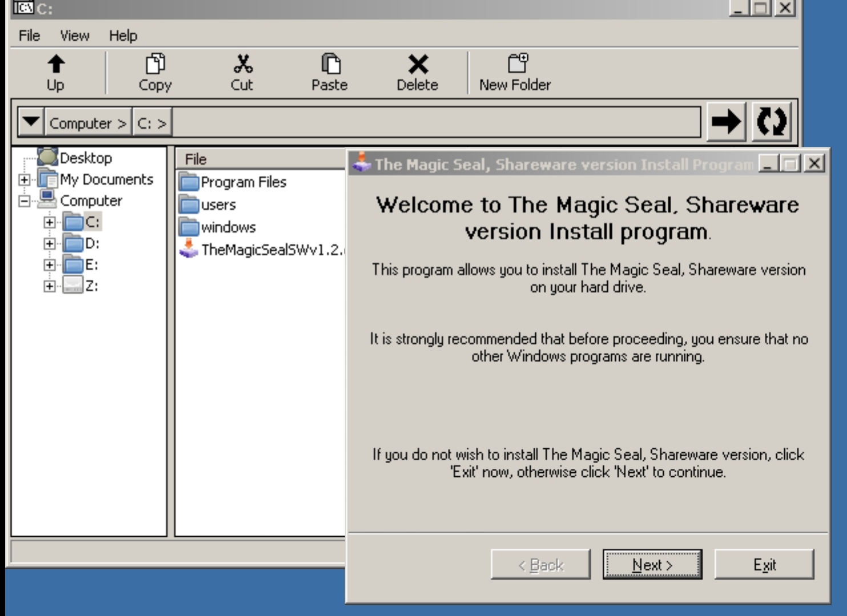Expand the C: drive tree node
The height and width of the screenshot is (616, 847).
tap(50, 222)
